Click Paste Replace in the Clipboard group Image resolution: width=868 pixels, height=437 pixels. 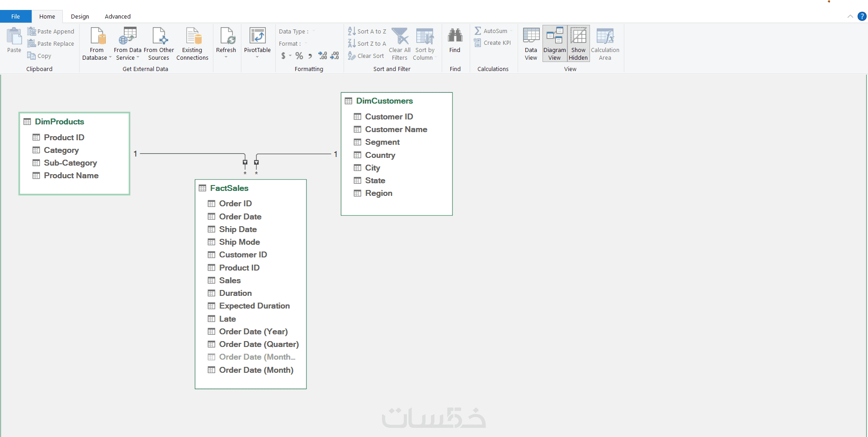click(x=51, y=43)
